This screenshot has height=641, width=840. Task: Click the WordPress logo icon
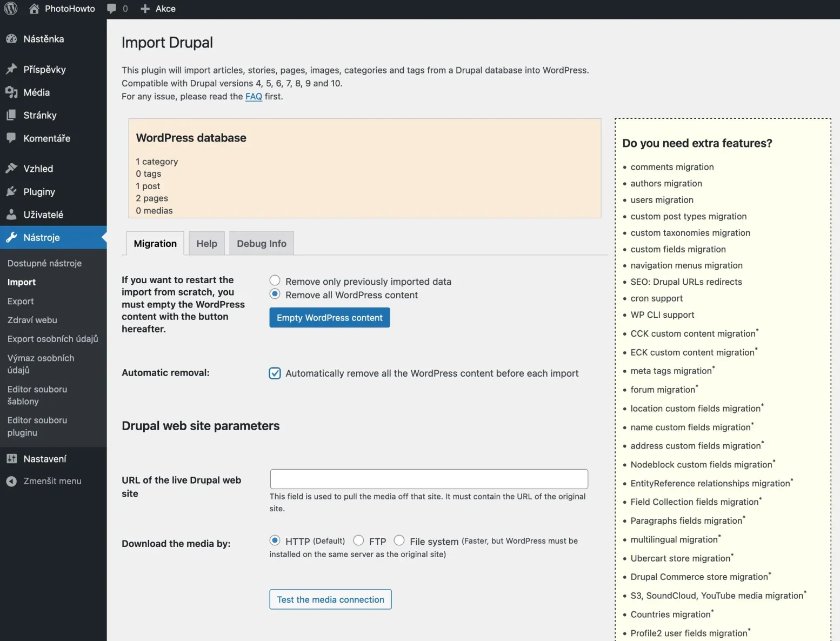pos(11,9)
